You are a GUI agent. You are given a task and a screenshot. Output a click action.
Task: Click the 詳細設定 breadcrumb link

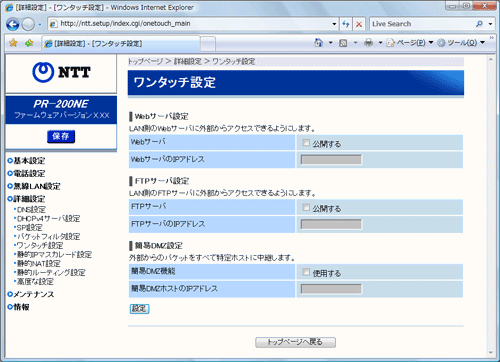point(187,62)
